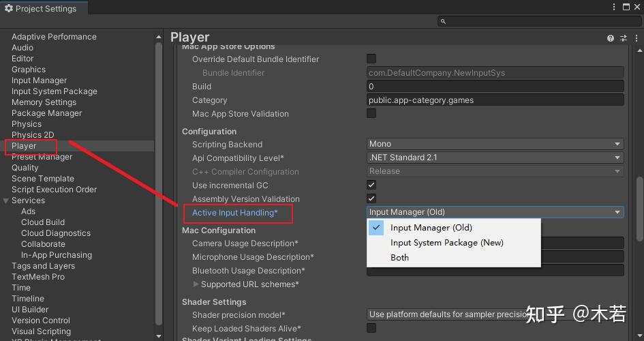Select Tags and Layers category

[x=43, y=266]
